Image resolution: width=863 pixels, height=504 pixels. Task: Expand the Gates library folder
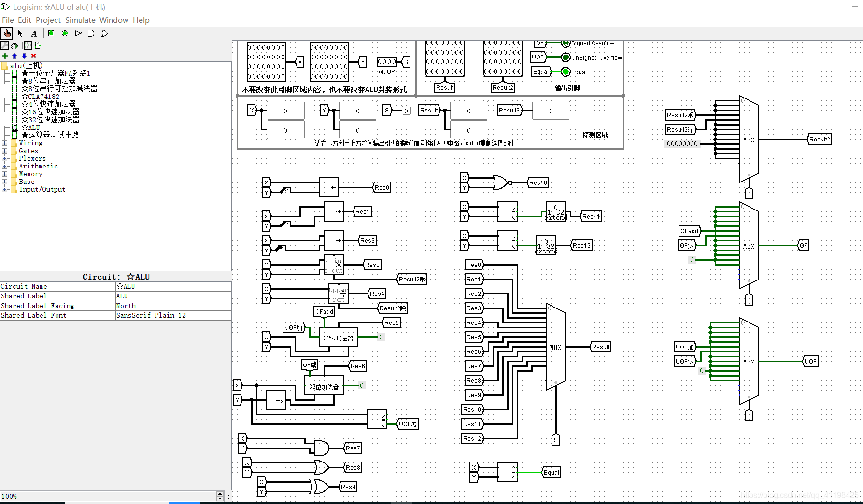pos(4,151)
